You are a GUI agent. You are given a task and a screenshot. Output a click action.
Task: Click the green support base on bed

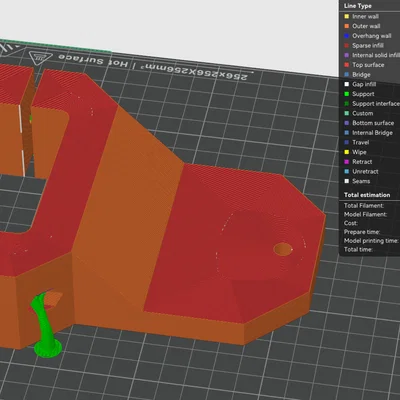[48, 349]
